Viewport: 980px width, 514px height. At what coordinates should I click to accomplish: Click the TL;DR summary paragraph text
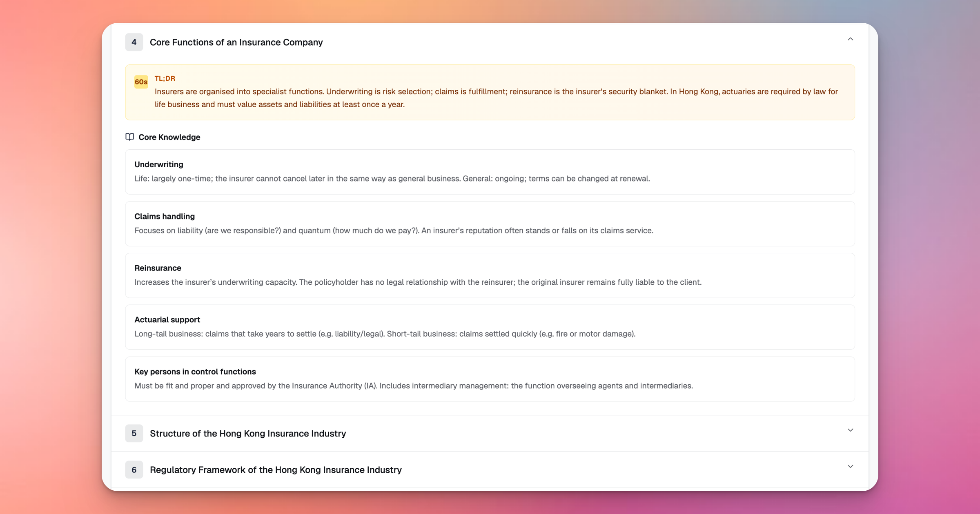pyautogui.click(x=496, y=98)
